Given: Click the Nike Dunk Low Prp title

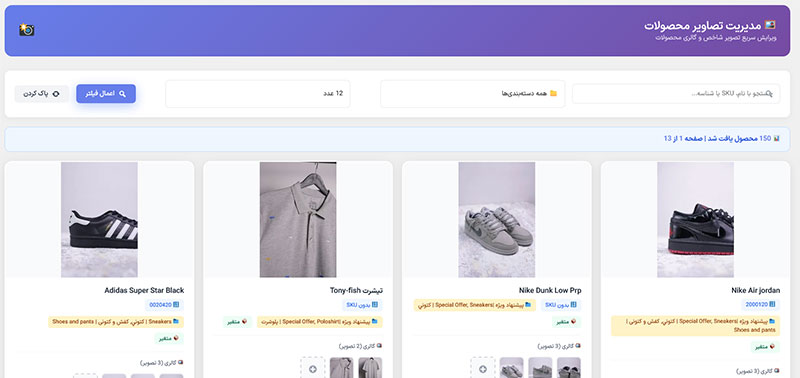Looking at the screenshot, I should click(x=550, y=291).
